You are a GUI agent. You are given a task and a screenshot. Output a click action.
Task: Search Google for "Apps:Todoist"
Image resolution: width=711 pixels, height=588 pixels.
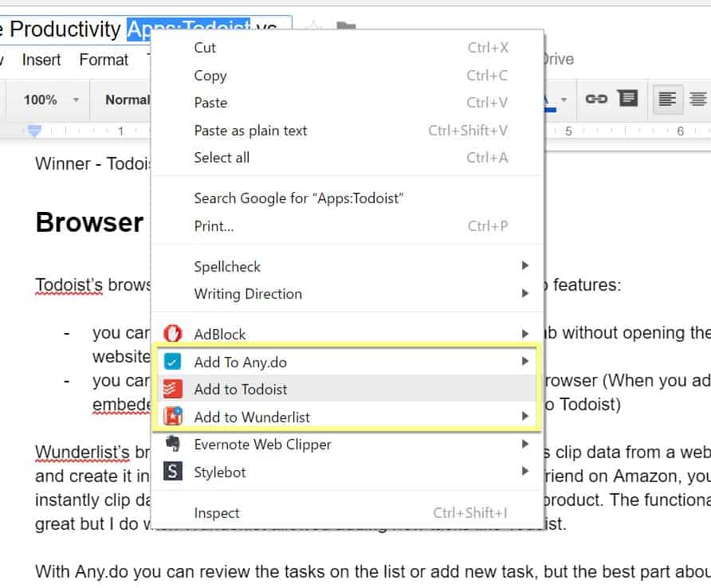(x=348, y=198)
